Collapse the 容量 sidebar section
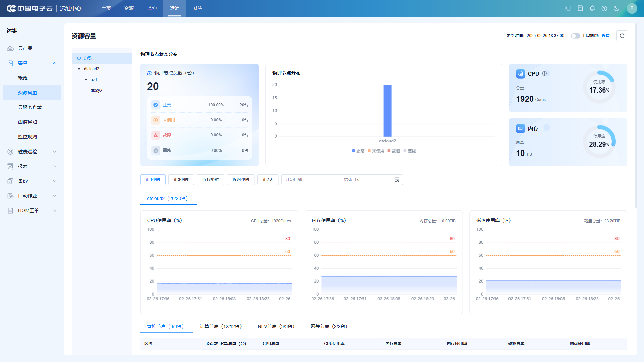This screenshot has width=644, height=362. [x=55, y=63]
